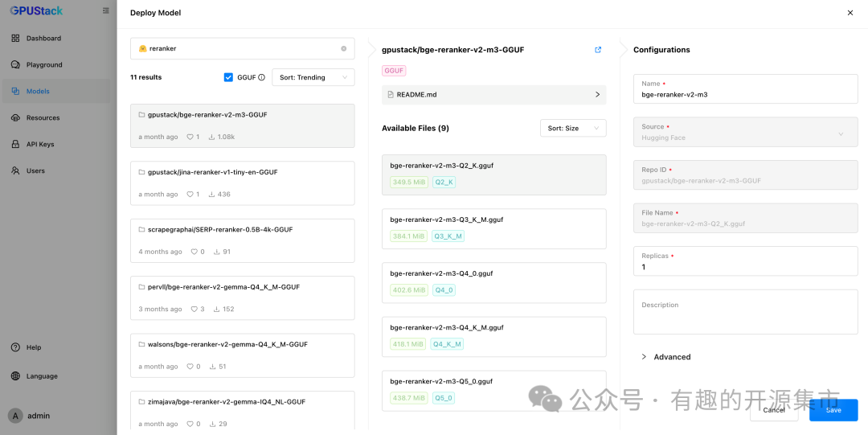Open repo in new tab icon
The height and width of the screenshot is (435, 868).
[598, 50]
